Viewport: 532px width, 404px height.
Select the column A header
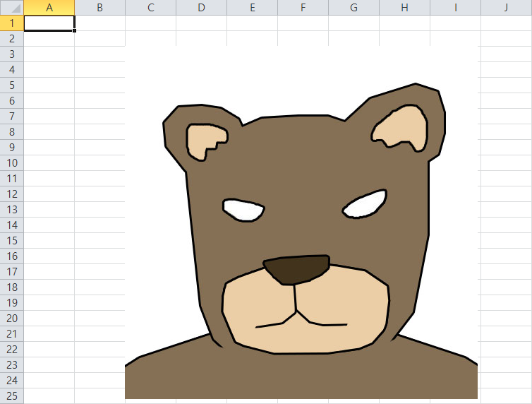coord(49,8)
